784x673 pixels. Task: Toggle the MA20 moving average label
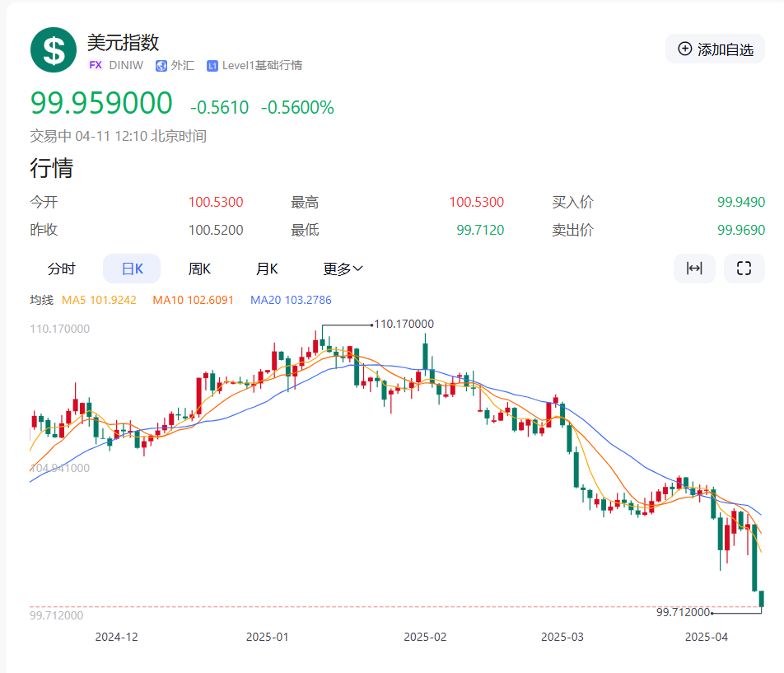pyautogui.click(x=291, y=300)
